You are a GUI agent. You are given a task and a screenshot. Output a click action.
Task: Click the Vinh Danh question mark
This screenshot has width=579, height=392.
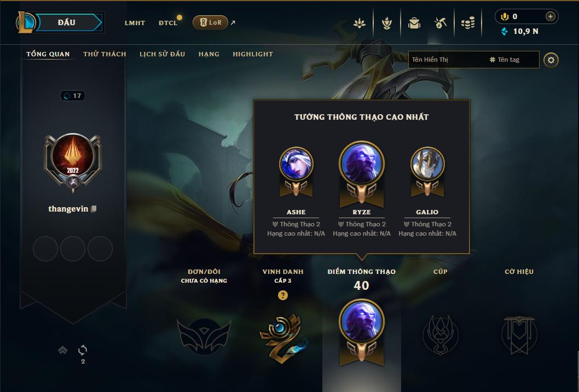point(283,295)
